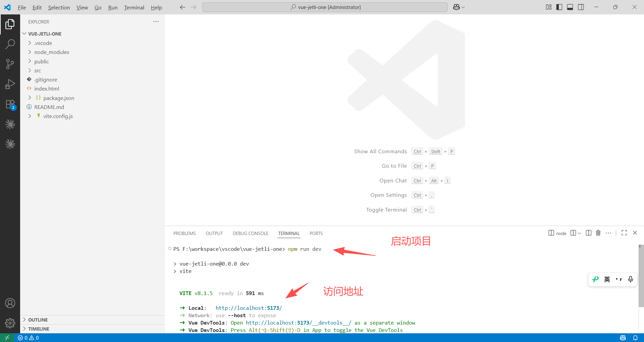Open the Explorer view in activity bar
This screenshot has width=644, height=342.
(10, 24)
